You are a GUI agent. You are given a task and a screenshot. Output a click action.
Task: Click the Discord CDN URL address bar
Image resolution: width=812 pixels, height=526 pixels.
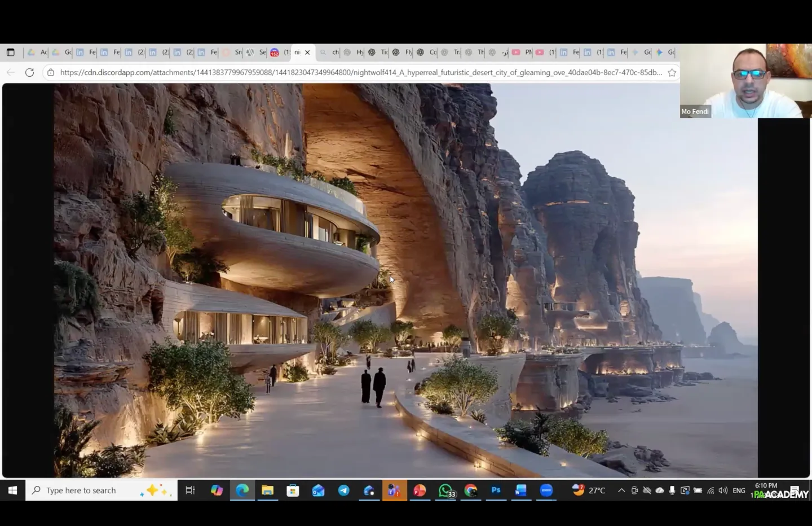coord(361,72)
